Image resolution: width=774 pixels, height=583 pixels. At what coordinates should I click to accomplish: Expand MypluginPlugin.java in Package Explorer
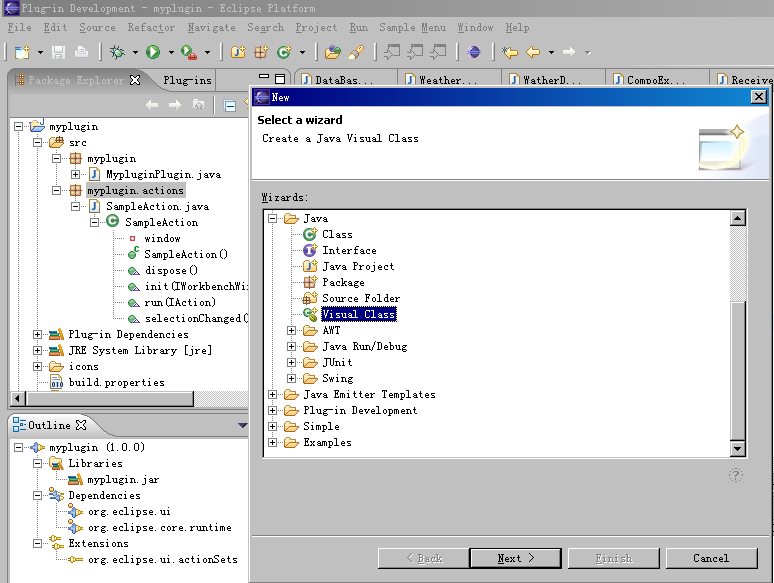pyautogui.click(x=75, y=174)
